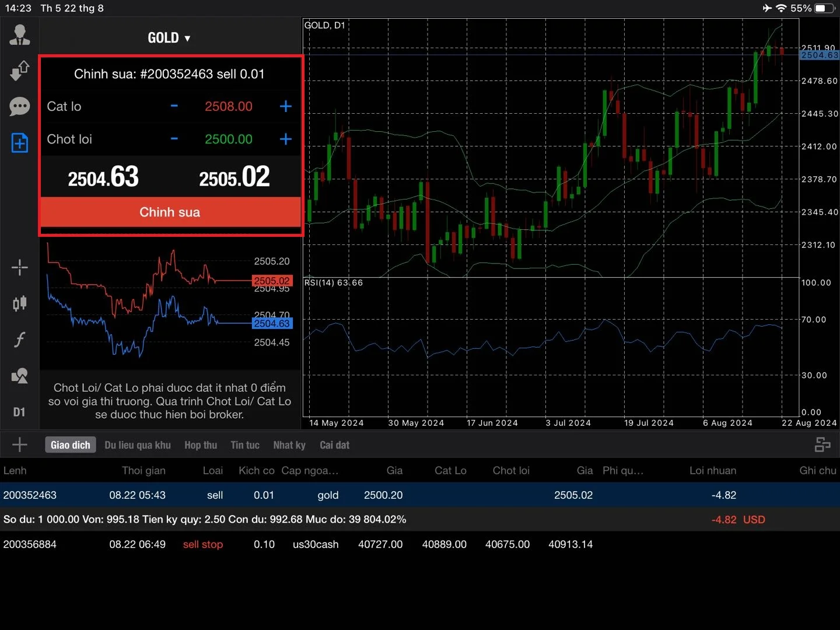Open the Nhat ky tab
Viewport: 840px width, 630px height.
point(289,445)
